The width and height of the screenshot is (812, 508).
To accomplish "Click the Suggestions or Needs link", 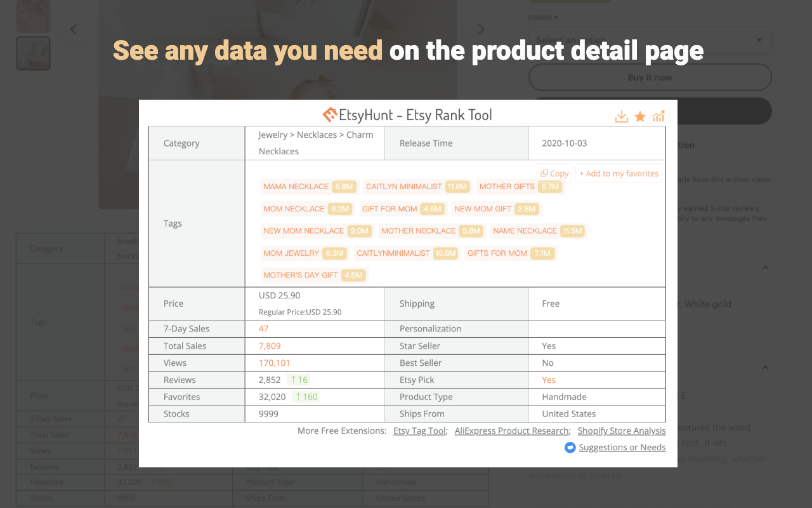I will point(622,447).
